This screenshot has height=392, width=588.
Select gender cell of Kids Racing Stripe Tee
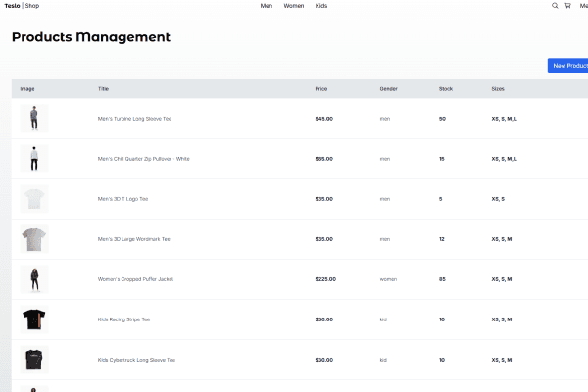pos(383,319)
